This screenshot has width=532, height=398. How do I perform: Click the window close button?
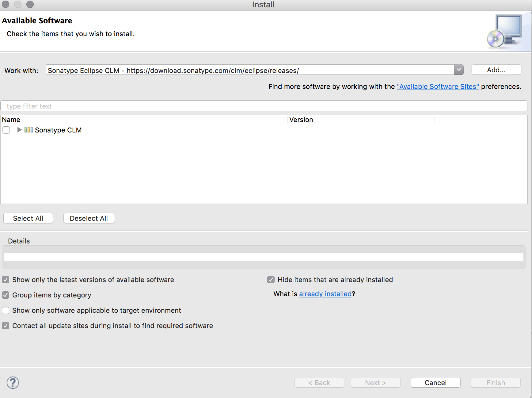point(6,4)
